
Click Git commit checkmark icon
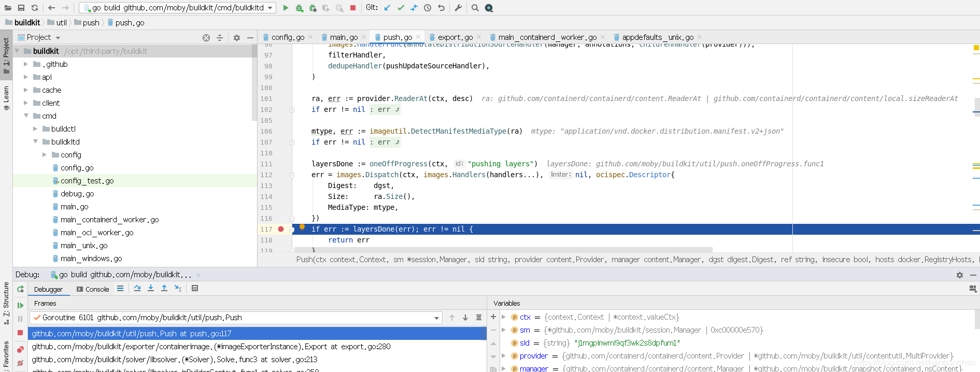(x=401, y=8)
